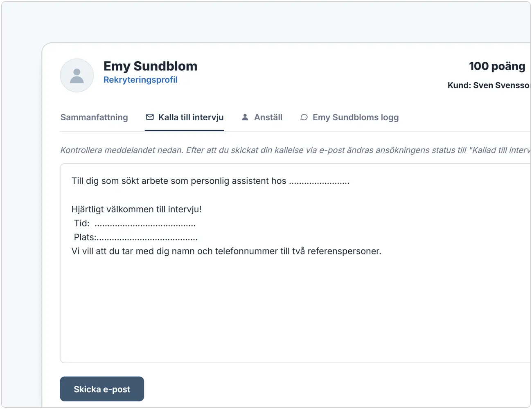This screenshot has width=532, height=409.
Task: Open the Emy Sundbloms logg tab
Action: 356,117
